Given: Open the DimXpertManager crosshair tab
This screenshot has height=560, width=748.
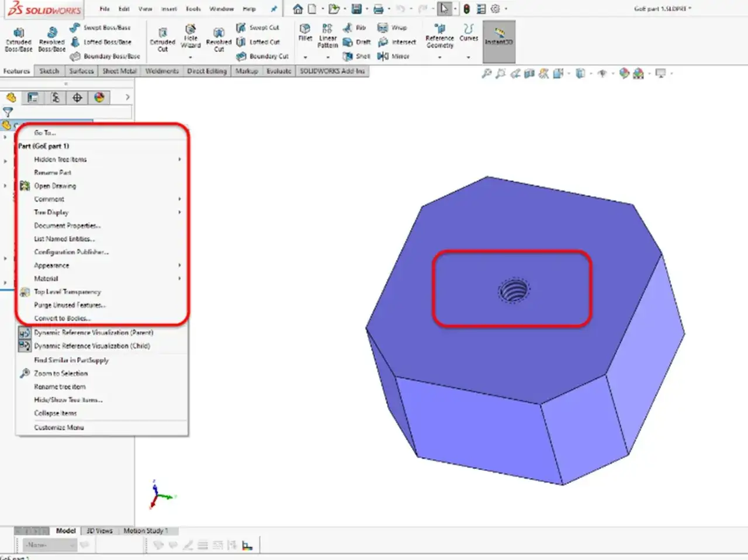Looking at the screenshot, I should pos(77,98).
